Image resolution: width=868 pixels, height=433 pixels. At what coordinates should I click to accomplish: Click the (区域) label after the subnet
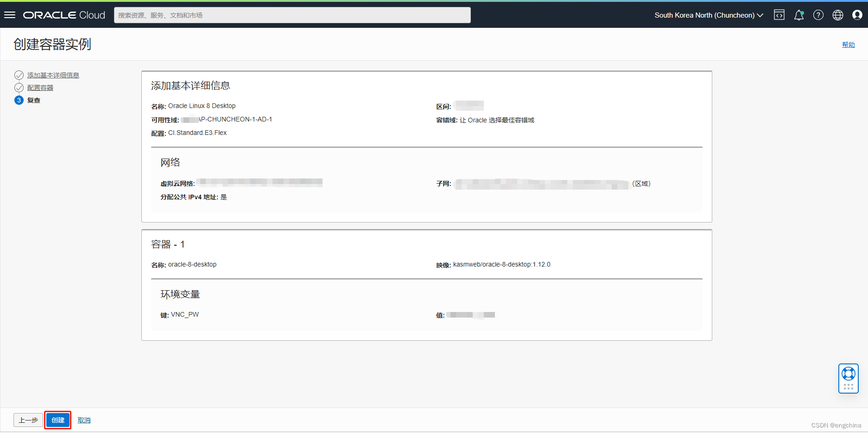pos(641,184)
